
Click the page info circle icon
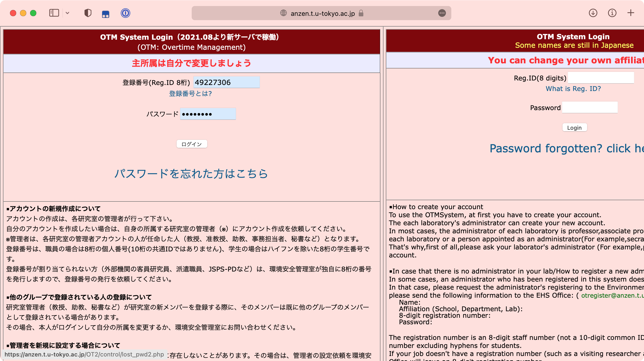pyautogui.click(x=612, y=13)
